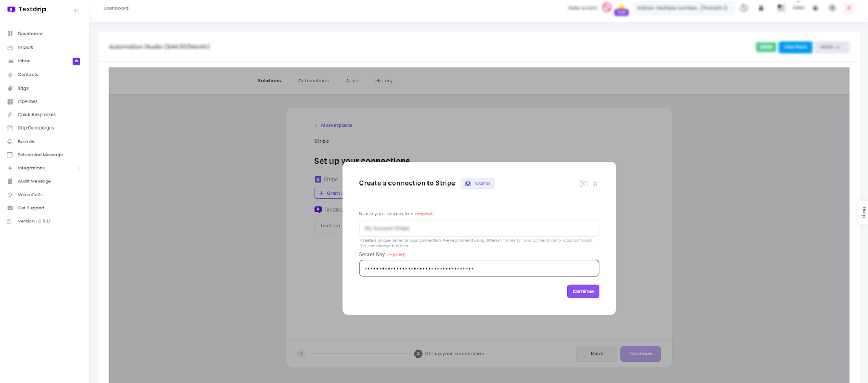Click the Textdrip app icon under connections

point(318,209)
